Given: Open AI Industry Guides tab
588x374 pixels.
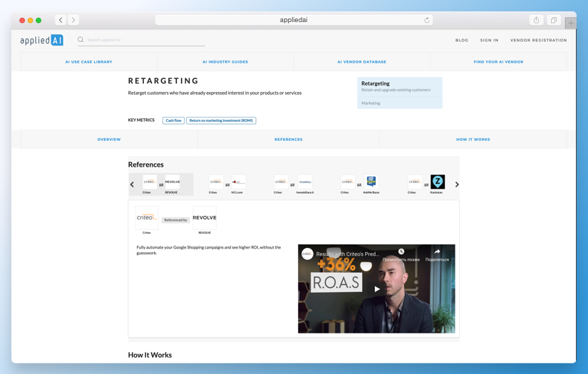Looking at the screenshot, I should pos(225,62).
